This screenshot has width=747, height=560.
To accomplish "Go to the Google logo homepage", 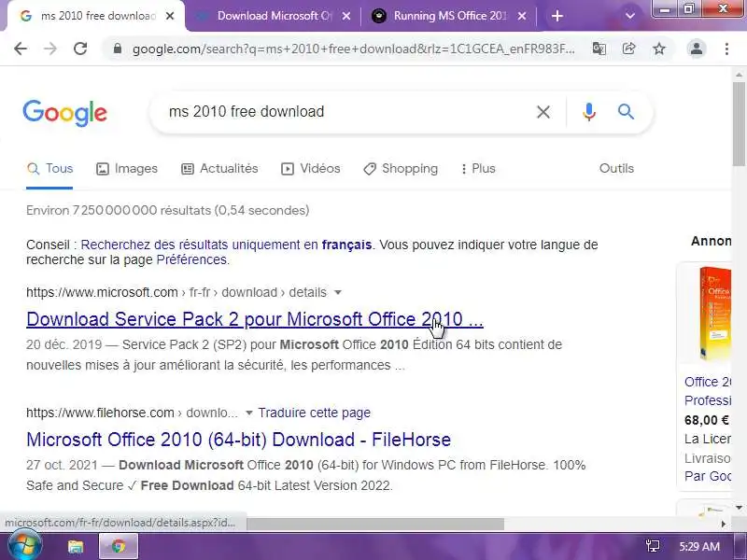I will coord(65,113).
